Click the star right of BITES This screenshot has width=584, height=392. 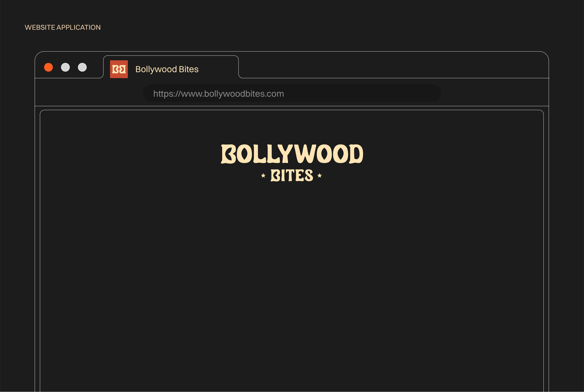click(320, 176)
